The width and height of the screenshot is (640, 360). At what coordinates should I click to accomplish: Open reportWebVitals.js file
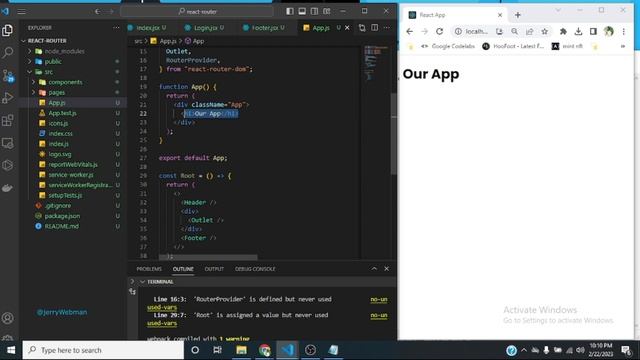73,164
